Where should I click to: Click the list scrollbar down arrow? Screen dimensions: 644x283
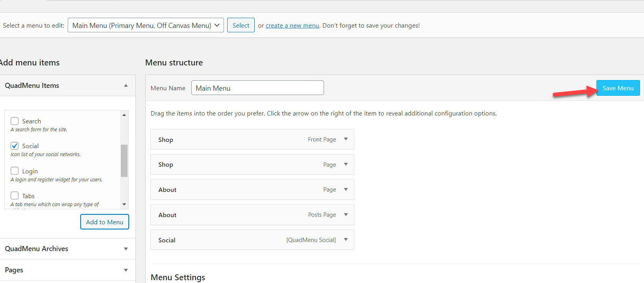(124, 204)
